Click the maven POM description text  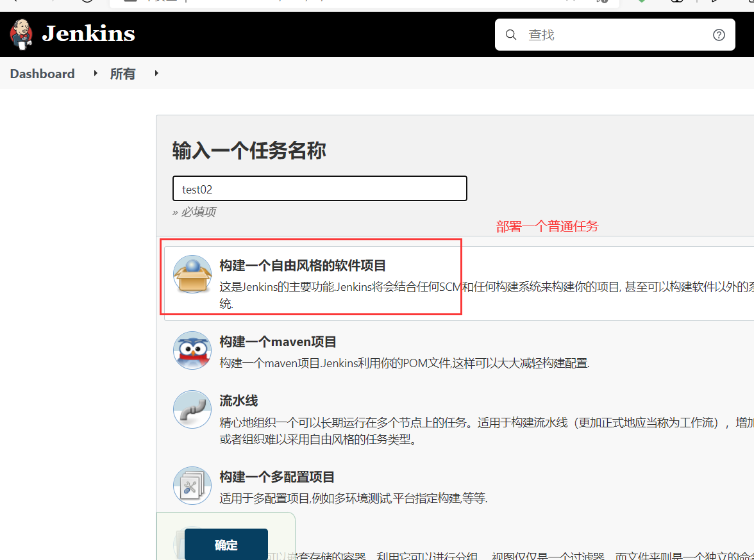pyautogui.click(x=405, y=363)
